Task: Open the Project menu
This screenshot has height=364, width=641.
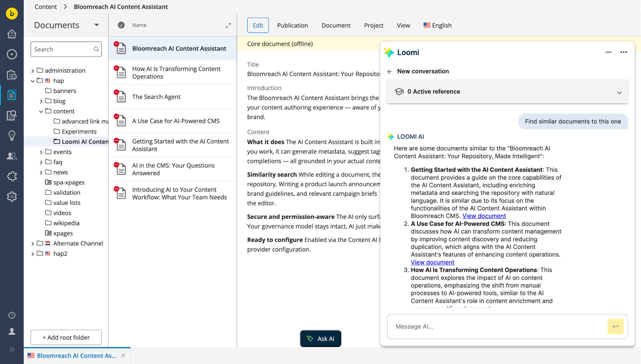Action: [373, 25]
